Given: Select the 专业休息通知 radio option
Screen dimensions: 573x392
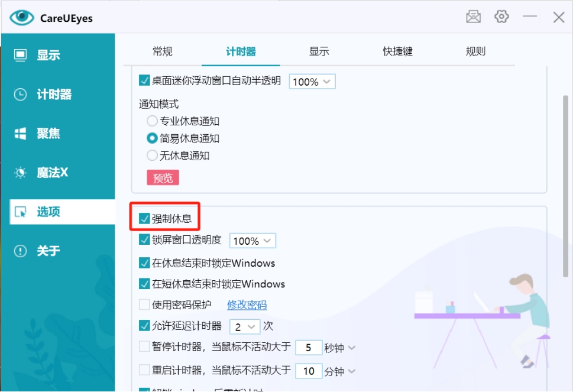Looking at the screenshot, I should [x=152, y=122].
